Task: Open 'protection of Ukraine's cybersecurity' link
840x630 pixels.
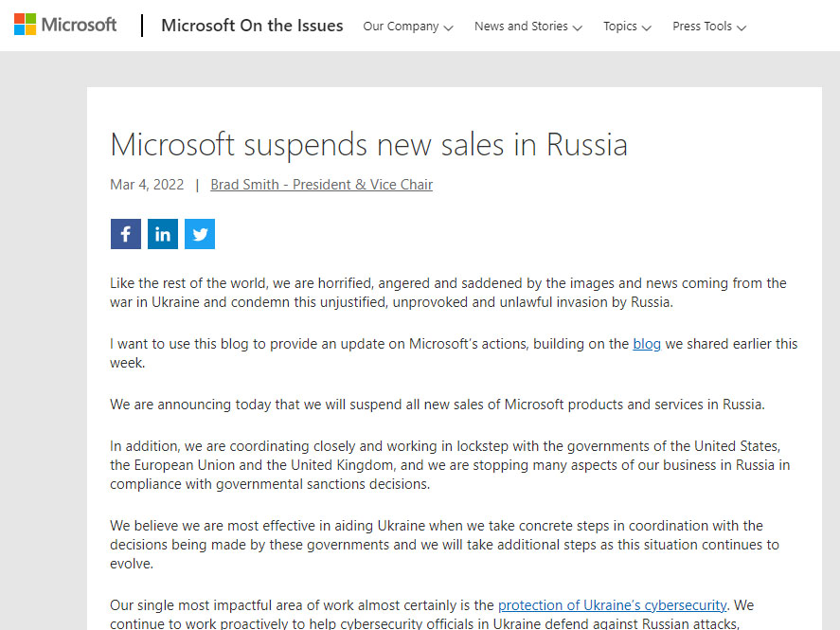Action: tap(613, 604)
